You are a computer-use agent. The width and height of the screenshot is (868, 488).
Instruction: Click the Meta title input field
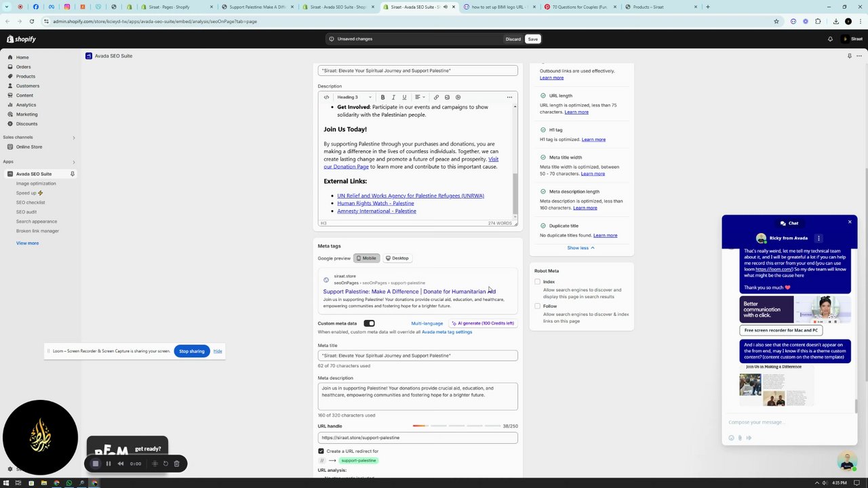[418, 356]
